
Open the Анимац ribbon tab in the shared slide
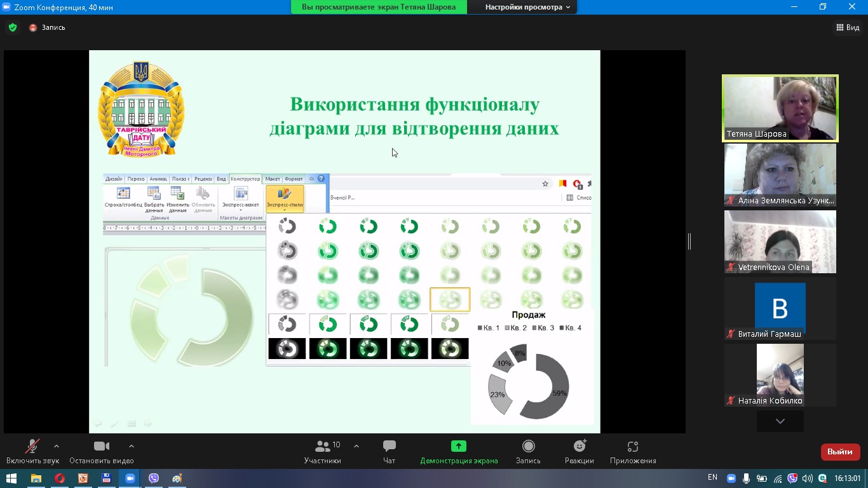[x=158, y=179]
